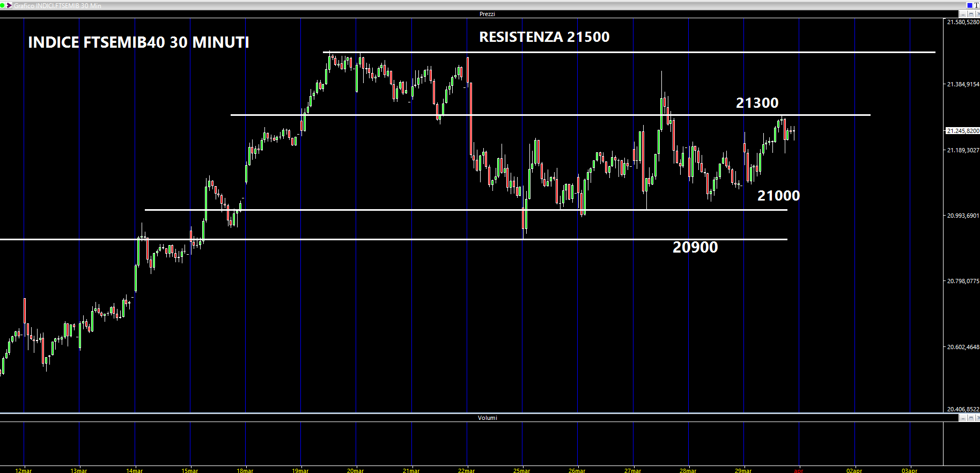This screenshot has width=980, height=473.
Task: Click the 15mar date label
Action: (190, 470)
